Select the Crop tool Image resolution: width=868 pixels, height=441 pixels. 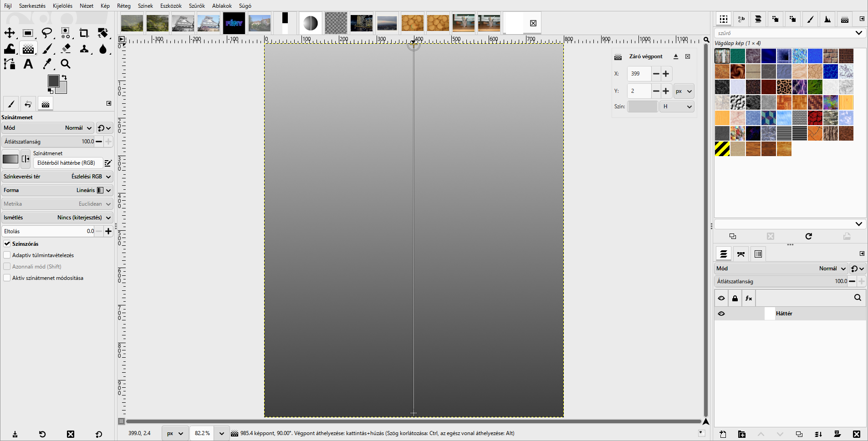click(x=84, y=33)
